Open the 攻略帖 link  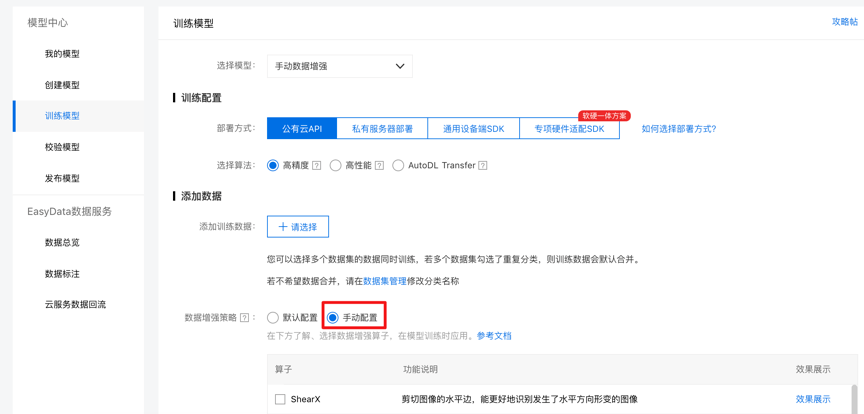click(x=845, y=21)
